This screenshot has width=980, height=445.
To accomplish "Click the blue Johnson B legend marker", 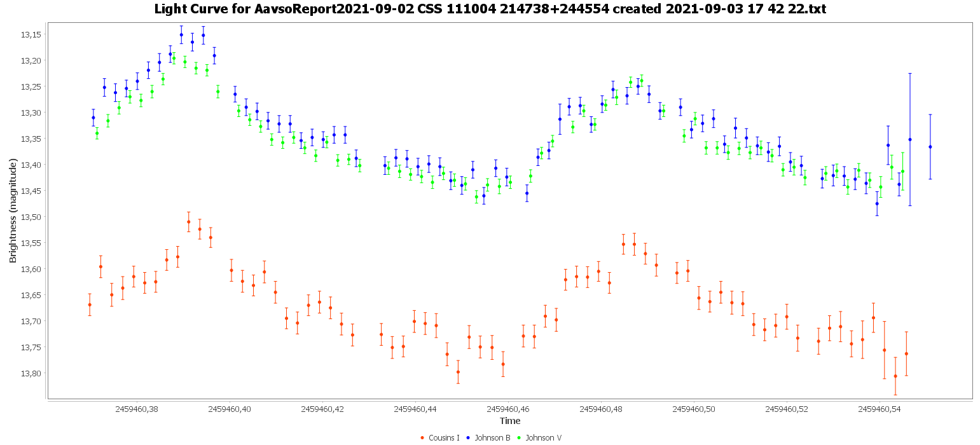I will click(468, 437).
